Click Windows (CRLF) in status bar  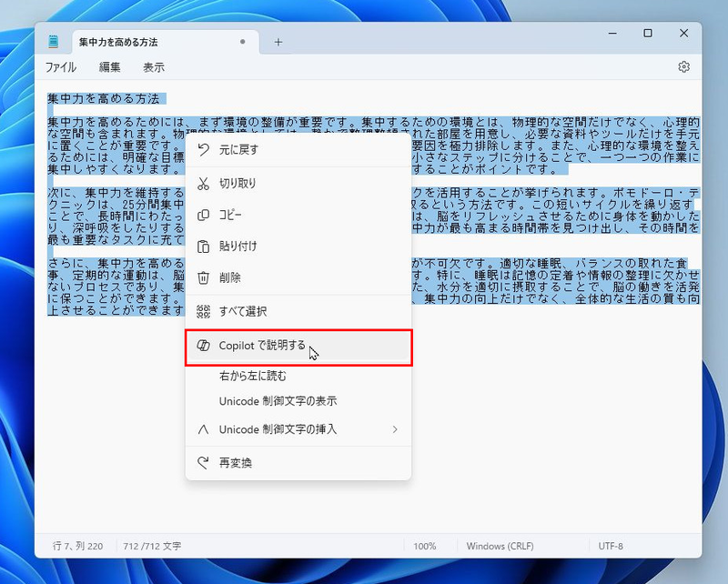point(500,547)
